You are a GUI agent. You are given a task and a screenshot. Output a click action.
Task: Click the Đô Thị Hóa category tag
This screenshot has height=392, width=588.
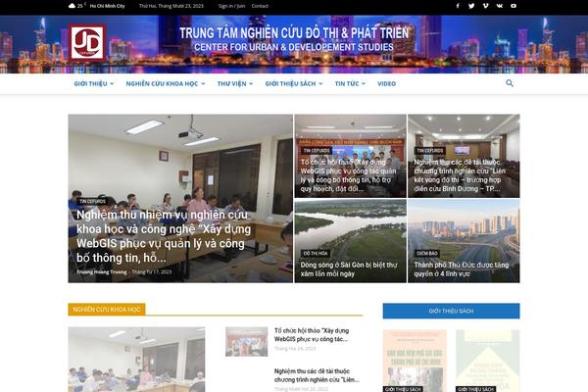coord(316,253)
